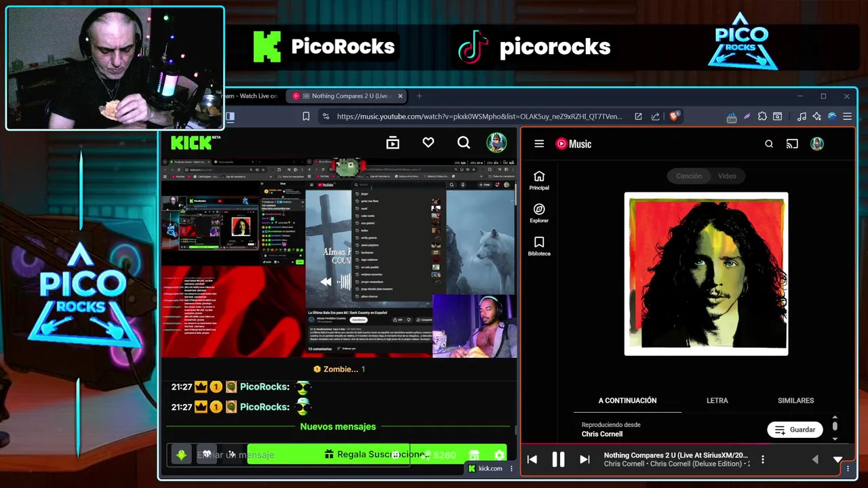This screenshot has height=488, width=868.
Task: Click the Reproduciendo desde label
Action: (610, 425)
